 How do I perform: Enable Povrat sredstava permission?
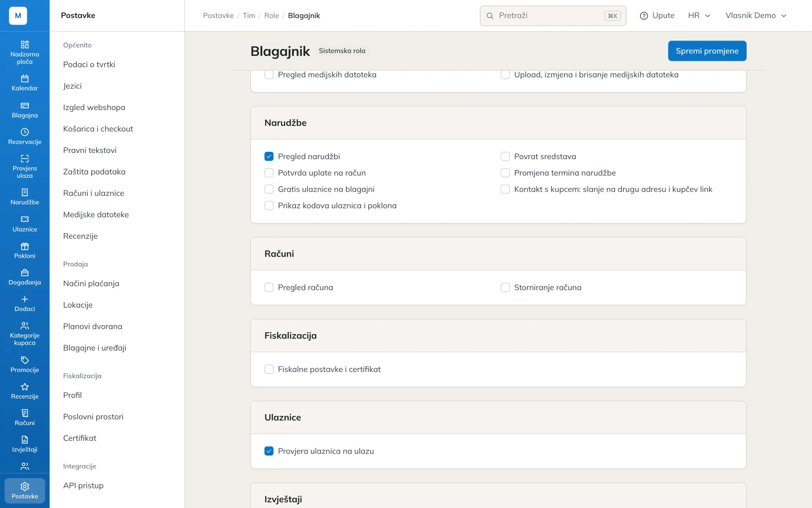(x=505, y=156)
